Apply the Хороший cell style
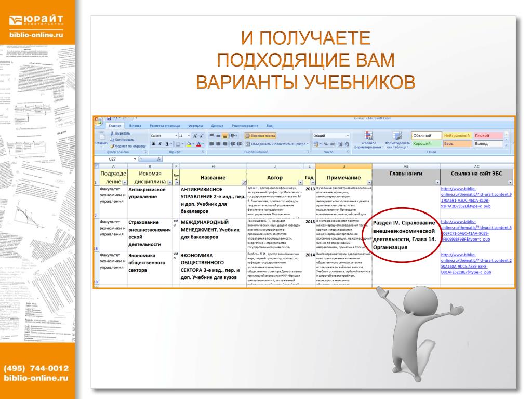This screenshot has width=532, height=399. pos(426,143)
